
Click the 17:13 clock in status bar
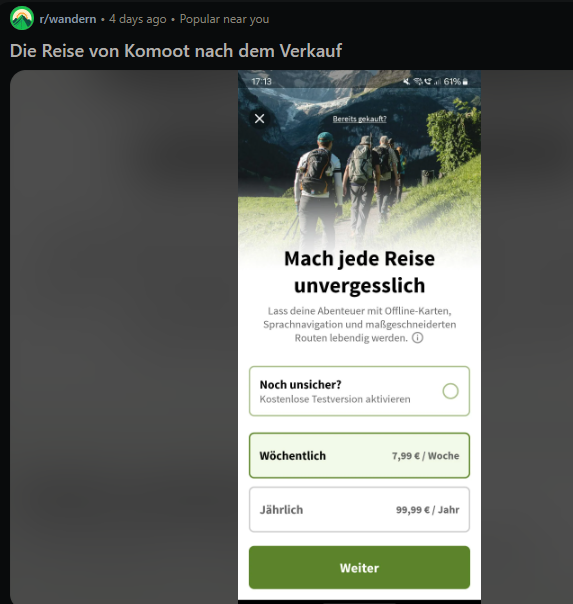point(261,82)
